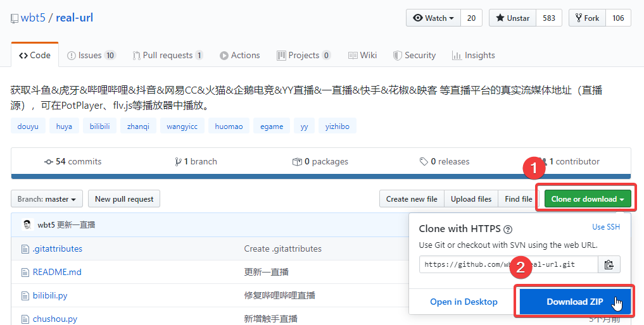
Task: Switch to Use SSH
Action: 606,226
